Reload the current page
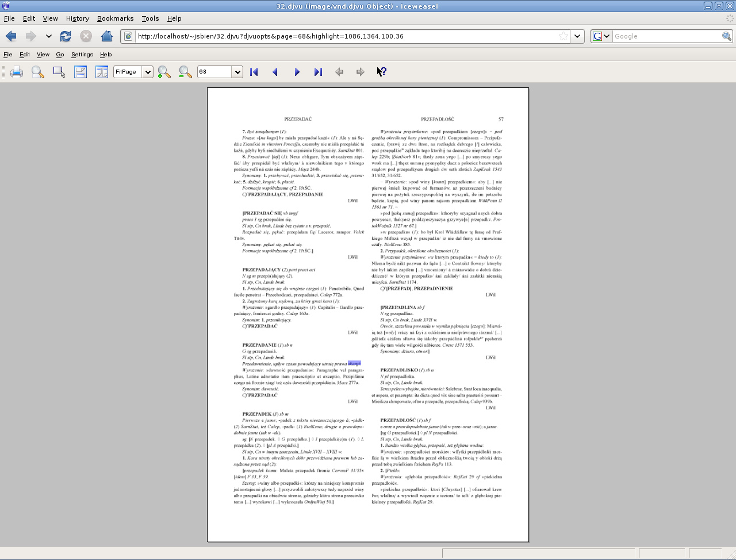The width and height of the screenshot is (736, 560). [x=66, y=36]
